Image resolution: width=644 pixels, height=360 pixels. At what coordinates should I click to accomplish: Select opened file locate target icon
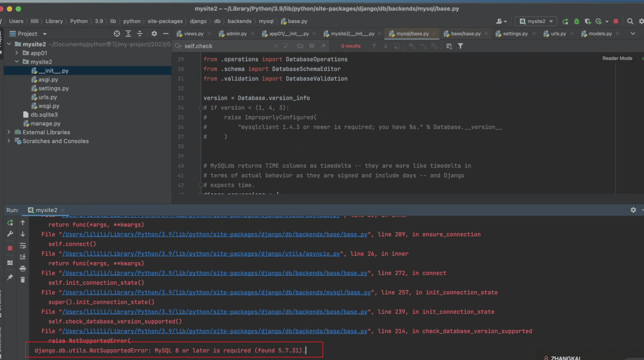click(x=117, y=33)
